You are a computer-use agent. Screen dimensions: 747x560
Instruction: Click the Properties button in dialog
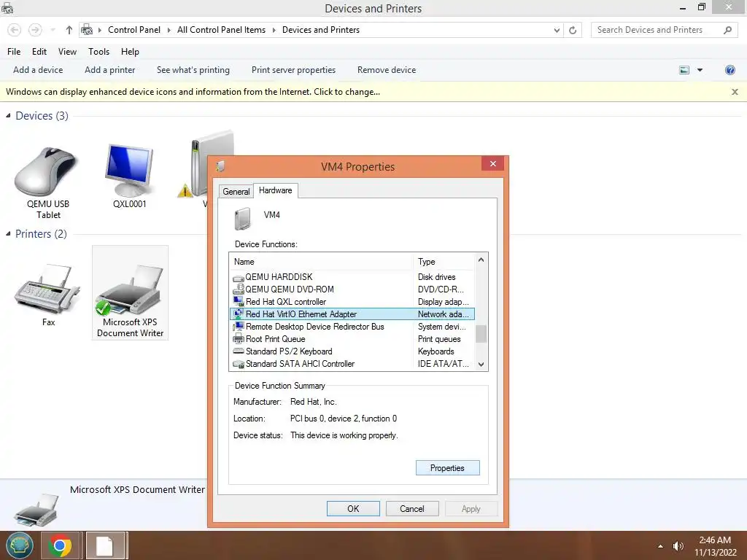pyautogui.click(x=447, y=468)
